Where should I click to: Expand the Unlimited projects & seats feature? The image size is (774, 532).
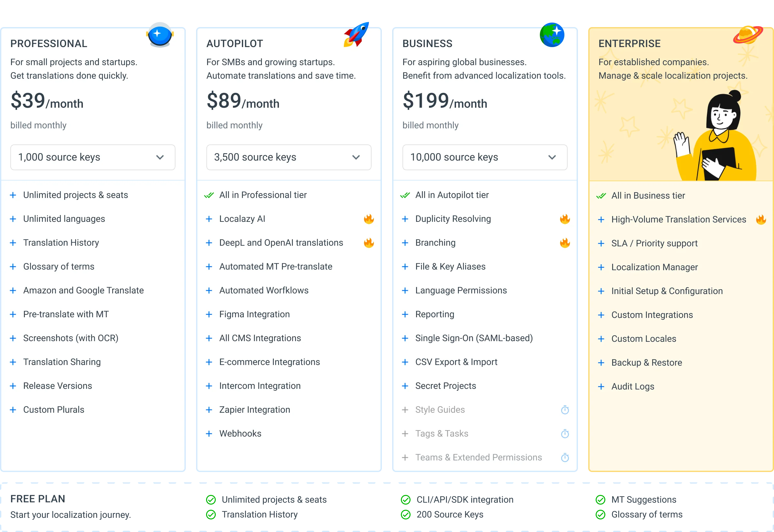75,195
